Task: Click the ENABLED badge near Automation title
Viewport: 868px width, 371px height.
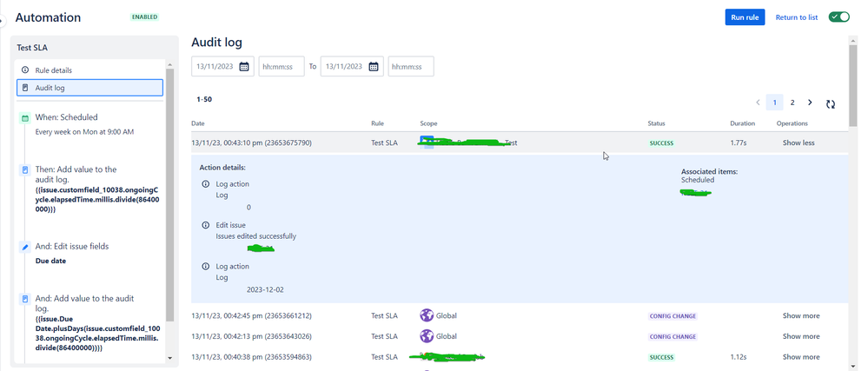Action: pos(144,17)
